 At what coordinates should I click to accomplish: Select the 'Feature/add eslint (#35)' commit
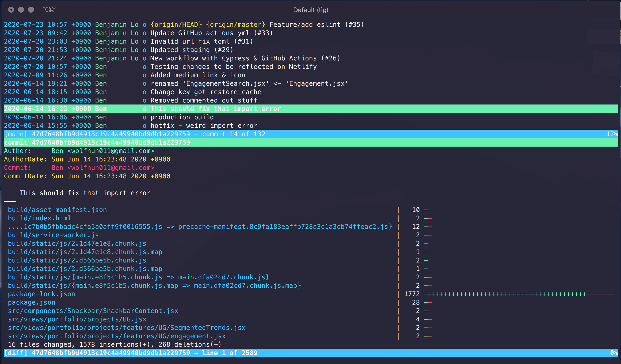pos(316,25)
